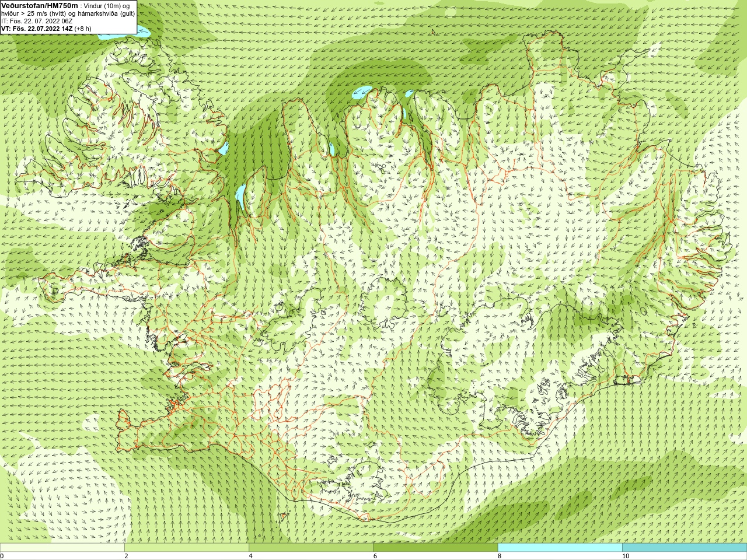
Task: Click the "10" label on the color scale
Action: tap(626, 556)
